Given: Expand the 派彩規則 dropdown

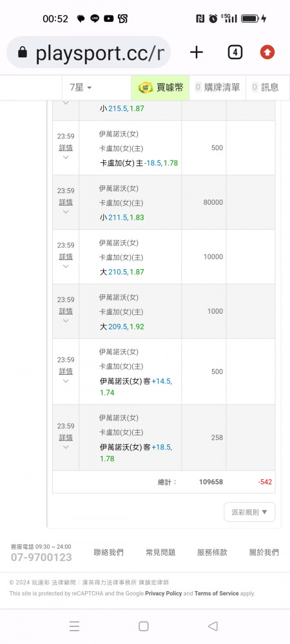Looking at the screenshot, I should point(249,512).
